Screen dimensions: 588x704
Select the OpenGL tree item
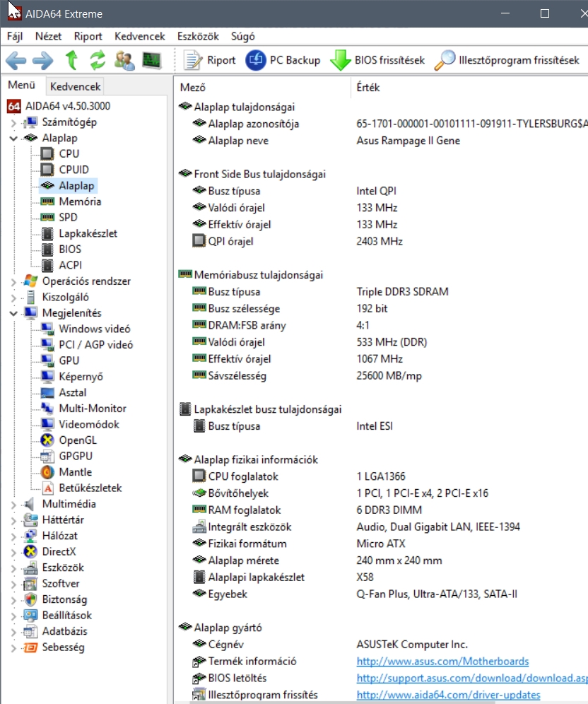tap(77, 440)
